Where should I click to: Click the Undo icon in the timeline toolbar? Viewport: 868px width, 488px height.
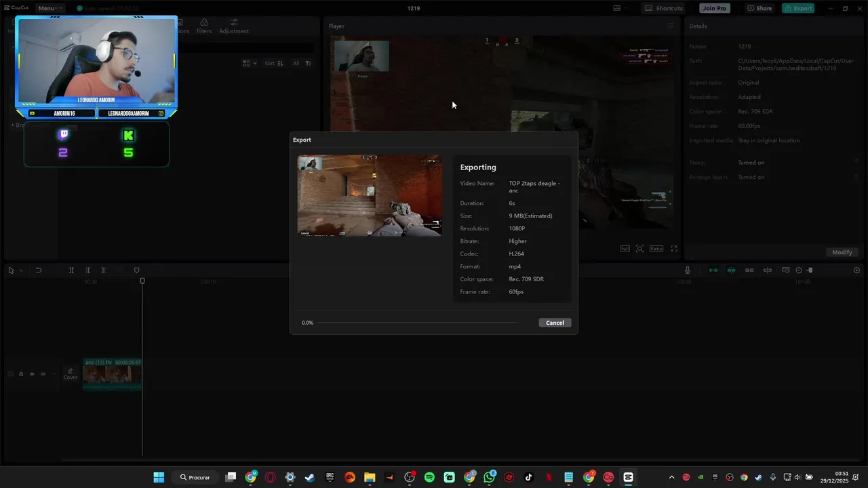(x=39, y=270)
